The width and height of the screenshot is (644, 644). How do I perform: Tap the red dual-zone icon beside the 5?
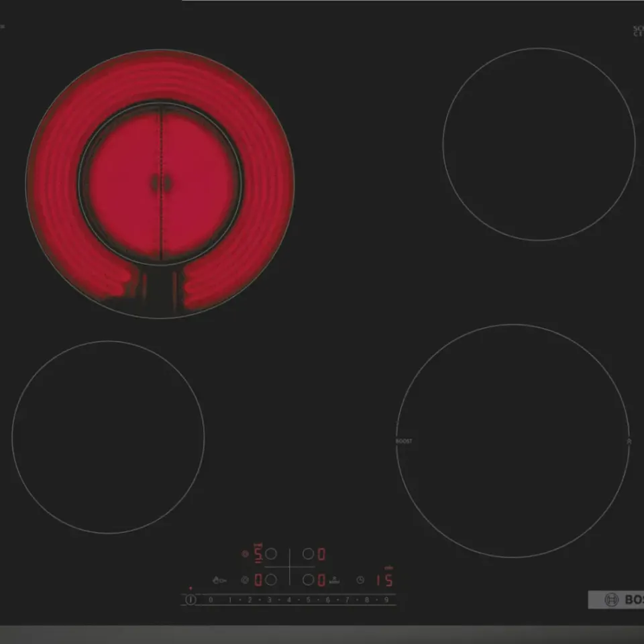[246, 553]
